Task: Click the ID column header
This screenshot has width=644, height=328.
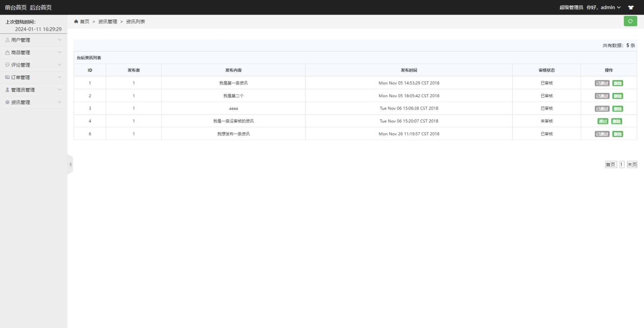Action: tap(90, 70)
